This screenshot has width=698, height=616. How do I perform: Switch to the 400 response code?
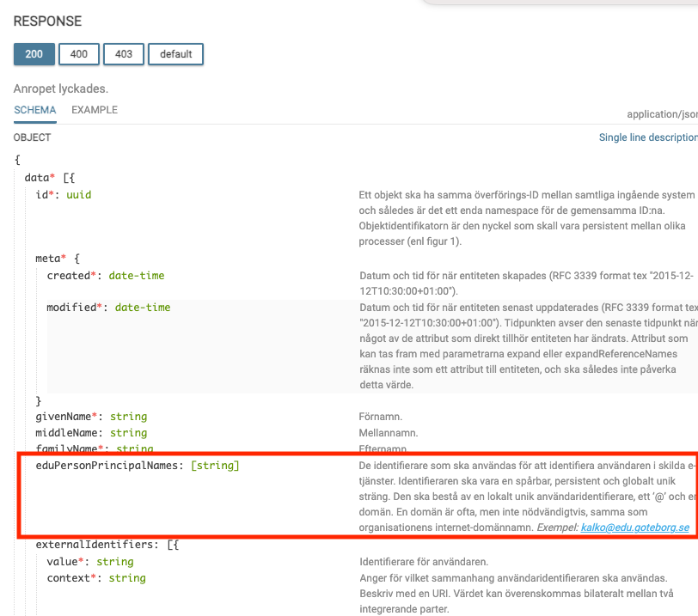79,54
